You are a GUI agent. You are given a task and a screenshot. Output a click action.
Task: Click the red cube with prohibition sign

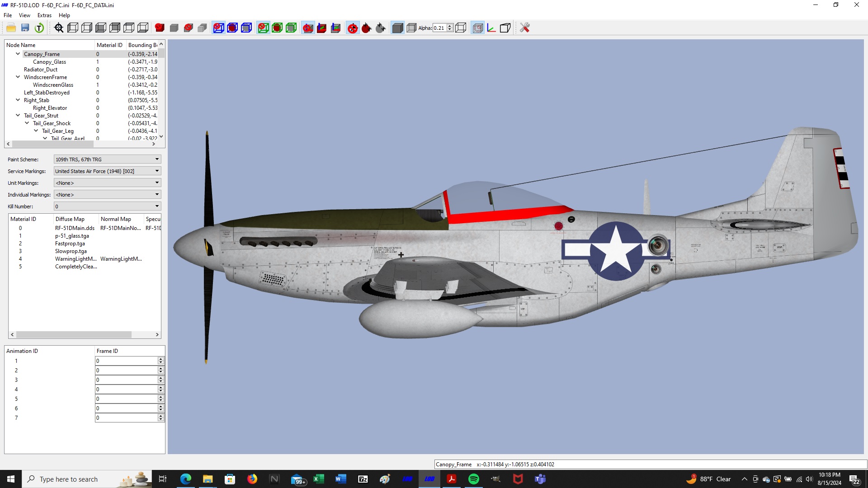[x=160, y=28]
